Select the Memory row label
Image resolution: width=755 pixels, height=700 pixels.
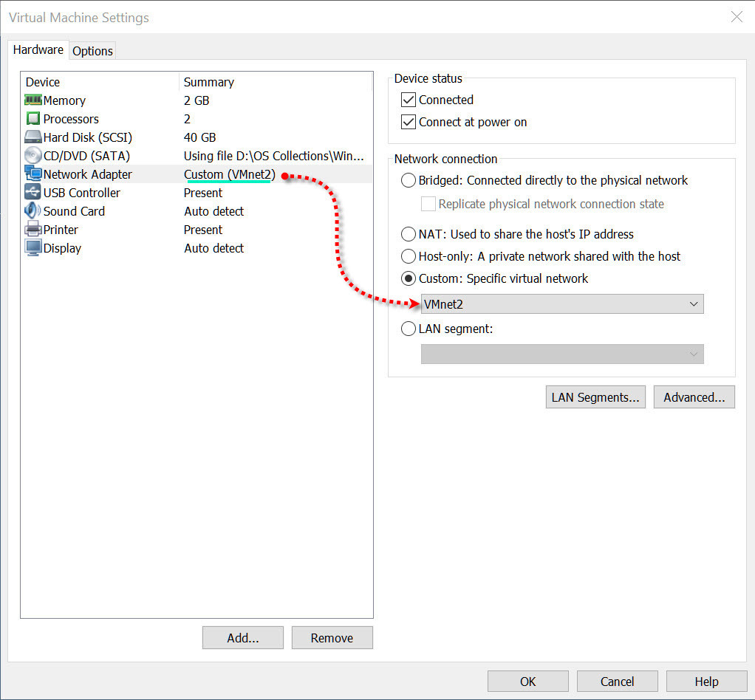pyautogui.click(x=64, y=100)
